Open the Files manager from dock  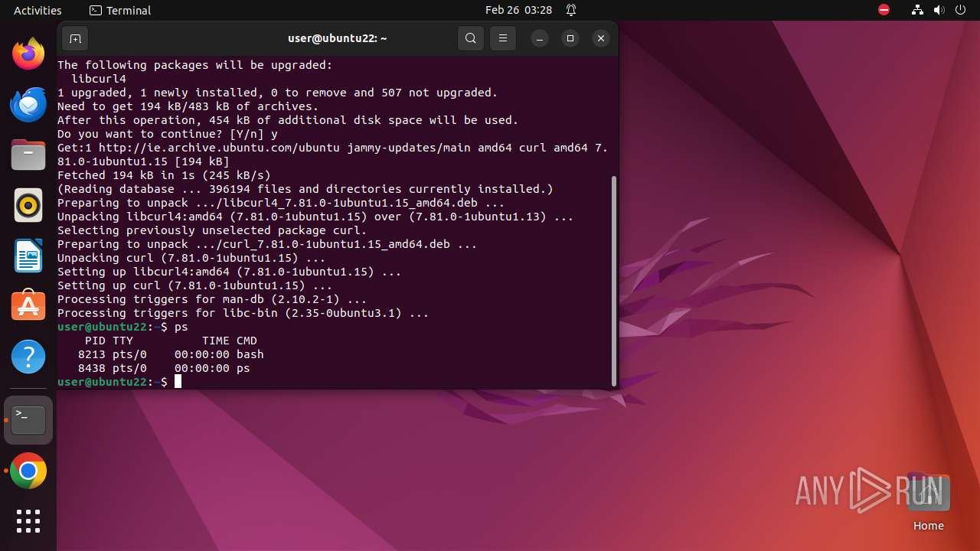click(28, 155)
